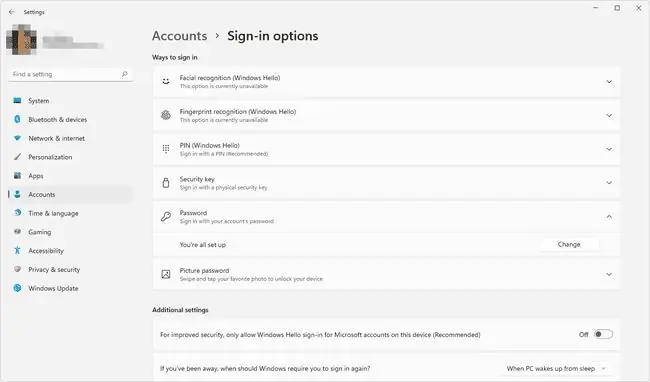Click the Windows Update icon
Viewport: 650px width, 382px height.
pyautogui.click(x=17, y=288)
